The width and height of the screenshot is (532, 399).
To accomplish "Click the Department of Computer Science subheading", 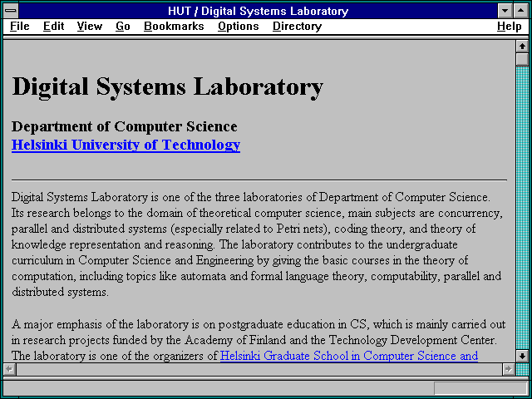I will tap(124, 126).
